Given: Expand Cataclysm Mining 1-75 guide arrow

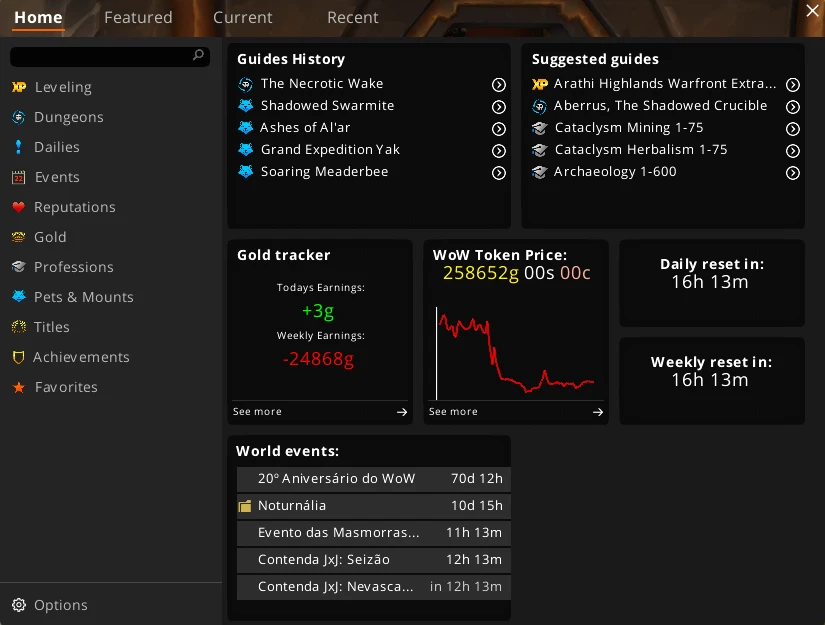Looking at the screenshot, I should [792, 129].
